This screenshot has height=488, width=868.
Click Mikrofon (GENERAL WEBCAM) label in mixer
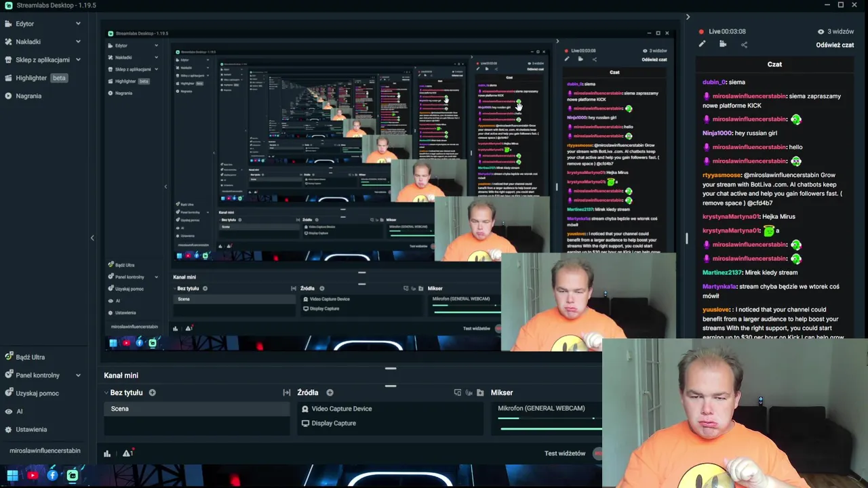pos(541,408)
